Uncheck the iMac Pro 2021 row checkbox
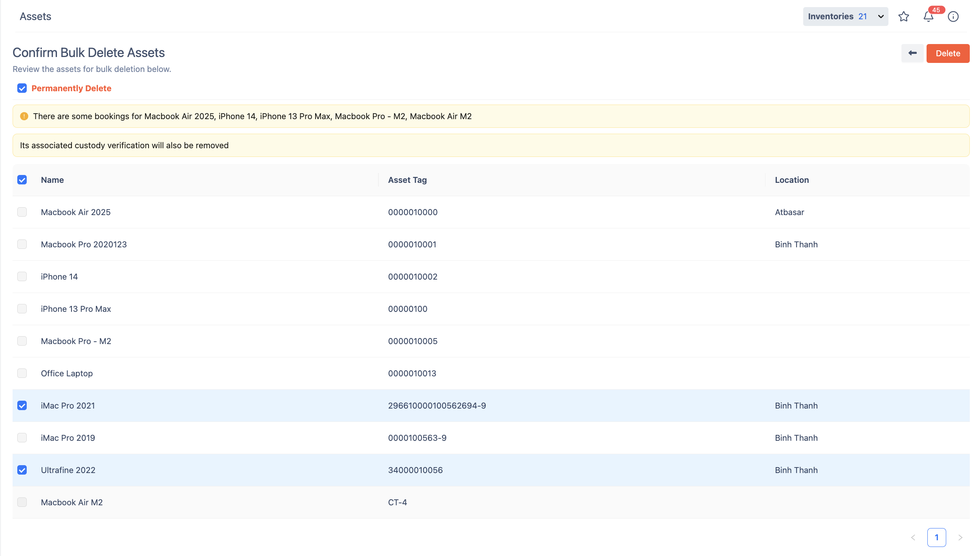980x556 pixels. tap(22, 406)
